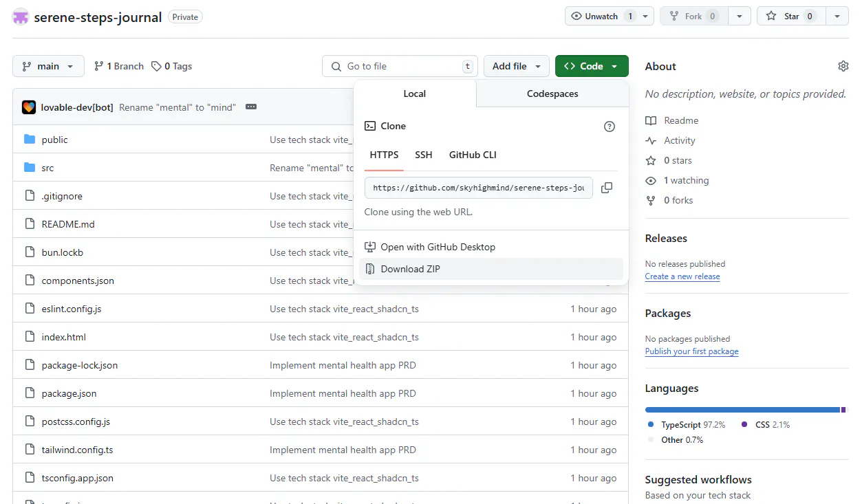Star the repository
Viewport: 862px width, 504px height.
point(791,17)
